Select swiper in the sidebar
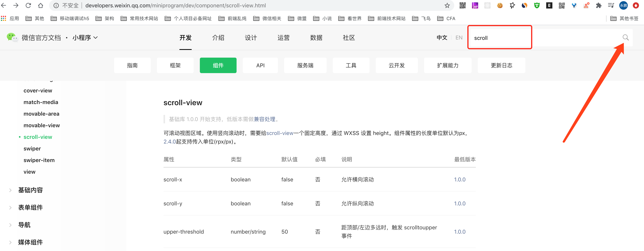644x251 pixels. click(32, 148)
